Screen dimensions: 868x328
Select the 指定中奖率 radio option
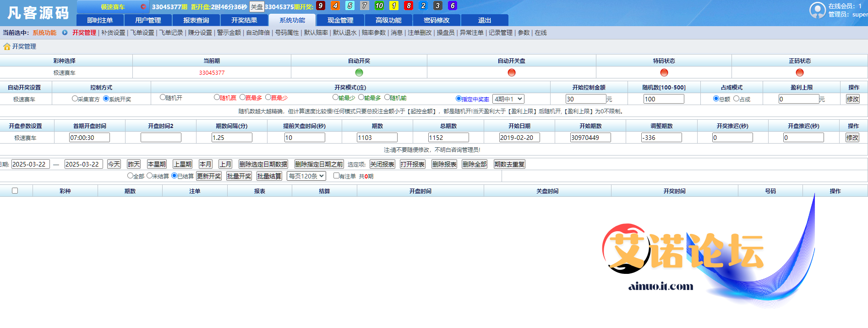tap(459, 98)
